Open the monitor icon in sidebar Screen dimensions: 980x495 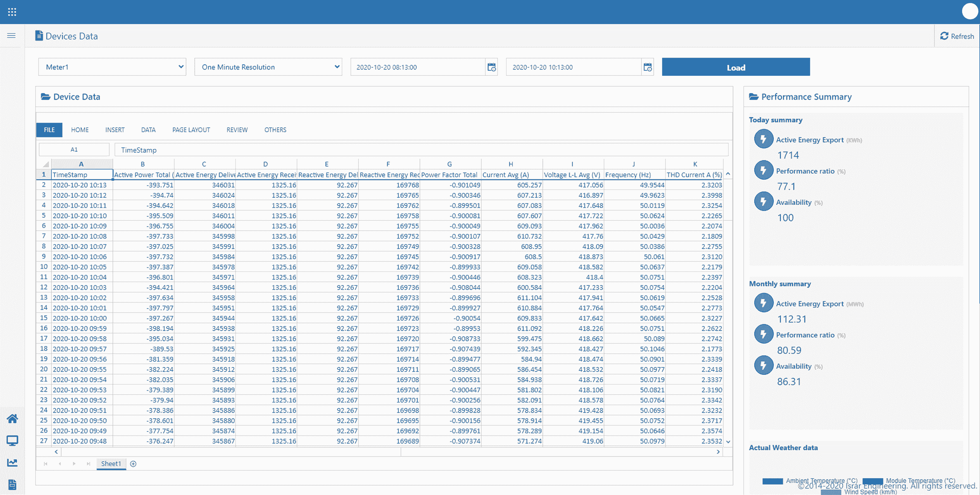click(12, 440)
